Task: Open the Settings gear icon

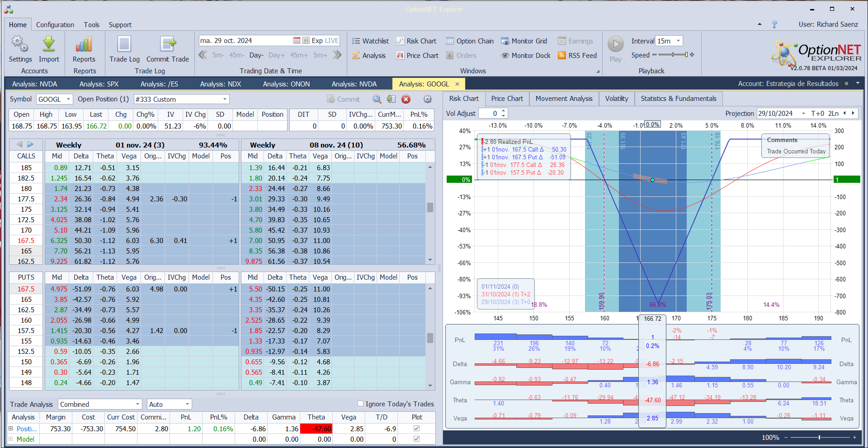Action: 20,44
